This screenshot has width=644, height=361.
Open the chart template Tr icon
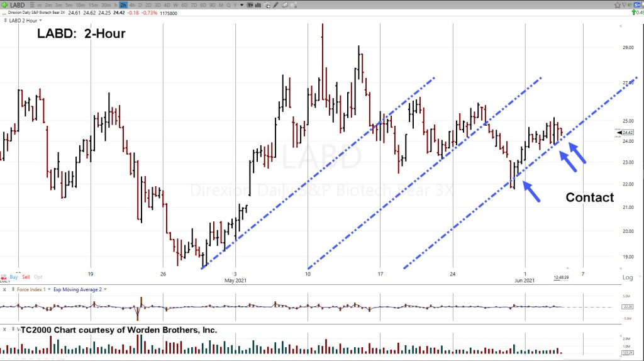tap(250, 5)
